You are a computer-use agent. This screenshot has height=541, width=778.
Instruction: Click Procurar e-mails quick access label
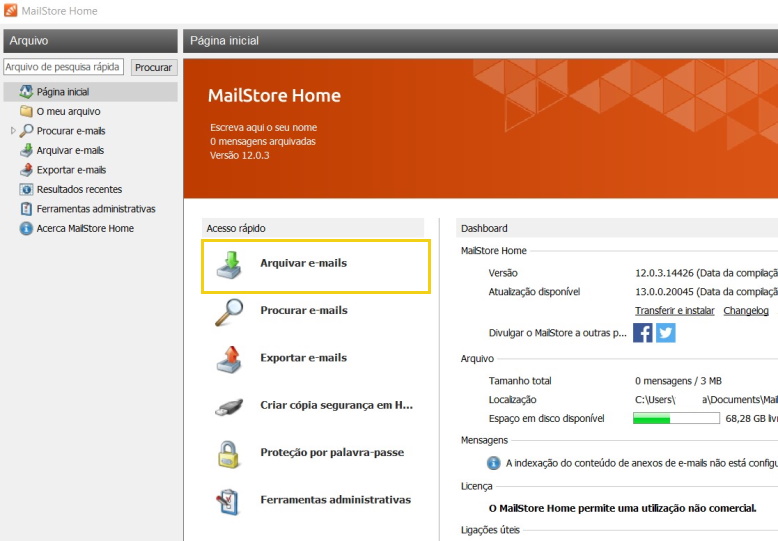coord(304,310)
